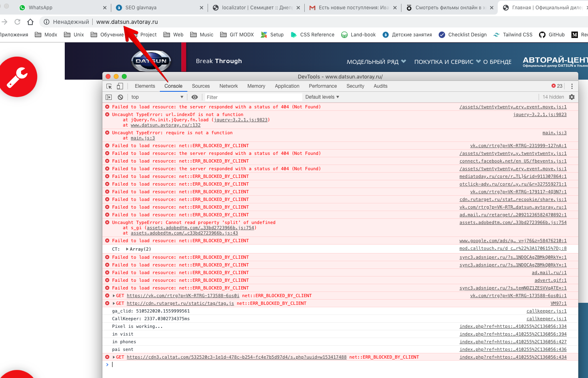Viewport: 588px width, 378px height.
Task: Switch to the Audits tab
Action: tap(380, 86)
